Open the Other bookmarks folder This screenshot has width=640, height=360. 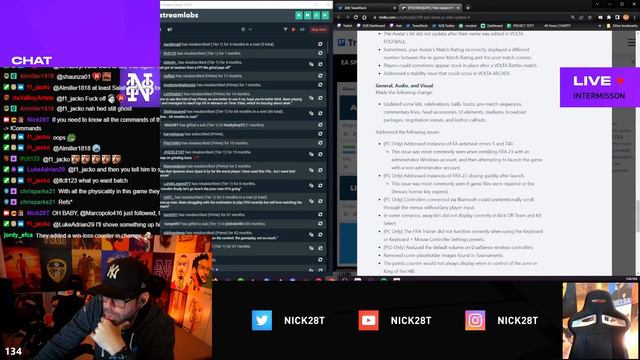coord(622,26)
